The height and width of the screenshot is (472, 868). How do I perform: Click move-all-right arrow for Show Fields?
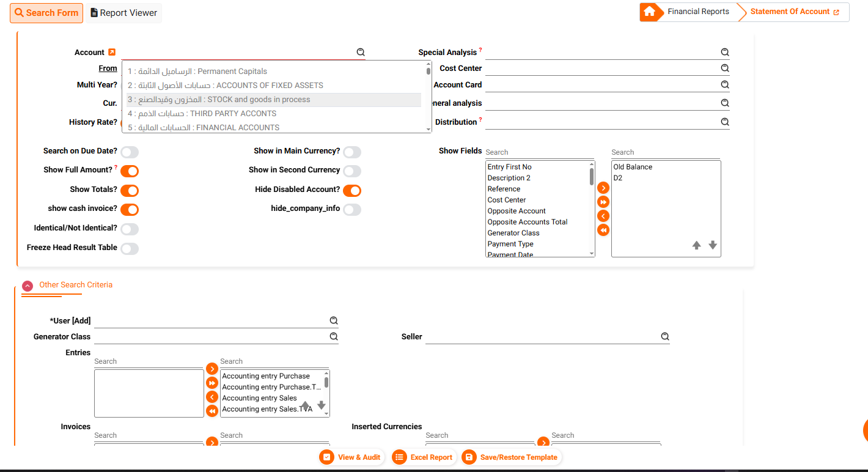point(603,202)
